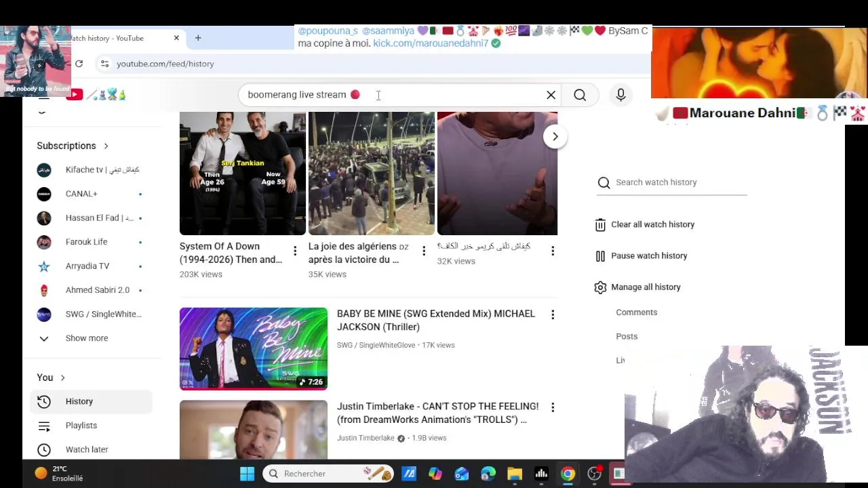The image size is (868, 488).
Task: Expand the Subscriptions section chevron
Action: point(106,146)
